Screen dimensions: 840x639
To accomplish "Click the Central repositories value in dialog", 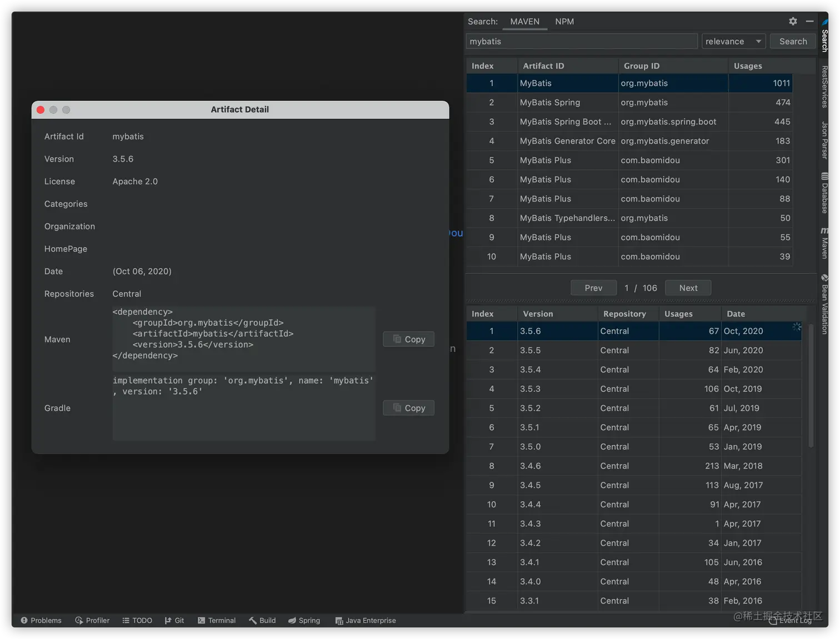I will (x=127, y=294).
